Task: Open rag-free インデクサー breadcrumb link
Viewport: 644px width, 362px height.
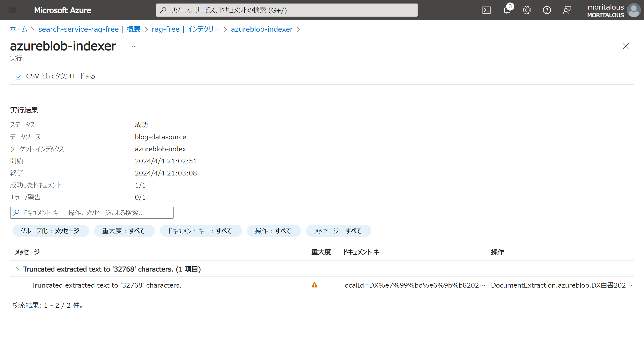Action: 185,29
